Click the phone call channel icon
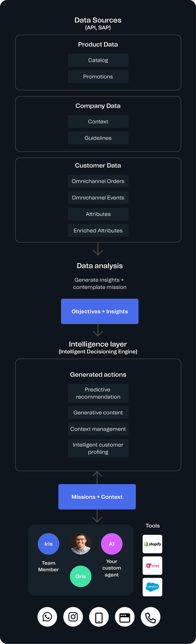Viewport: 196px width, 644px height. point(150,617)
